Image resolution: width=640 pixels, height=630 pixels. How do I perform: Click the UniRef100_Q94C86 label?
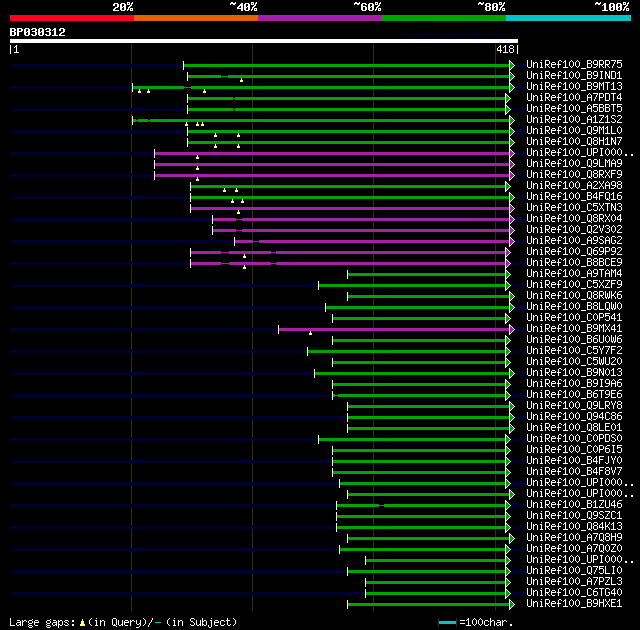pos(574,417)
